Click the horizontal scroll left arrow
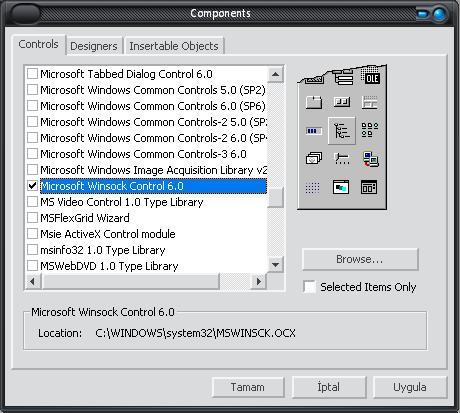The width and height of the screenshot is (460, 413). 33,281
